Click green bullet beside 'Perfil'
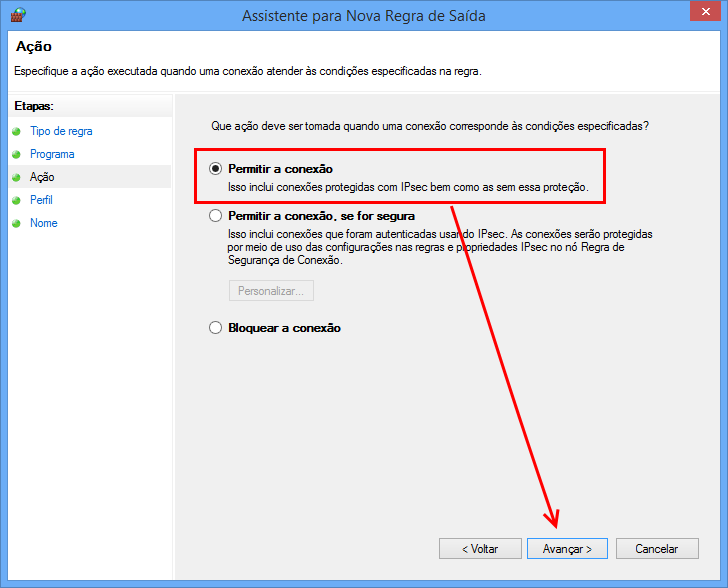This screenshot has height=588, width=728. pos(17,200)
